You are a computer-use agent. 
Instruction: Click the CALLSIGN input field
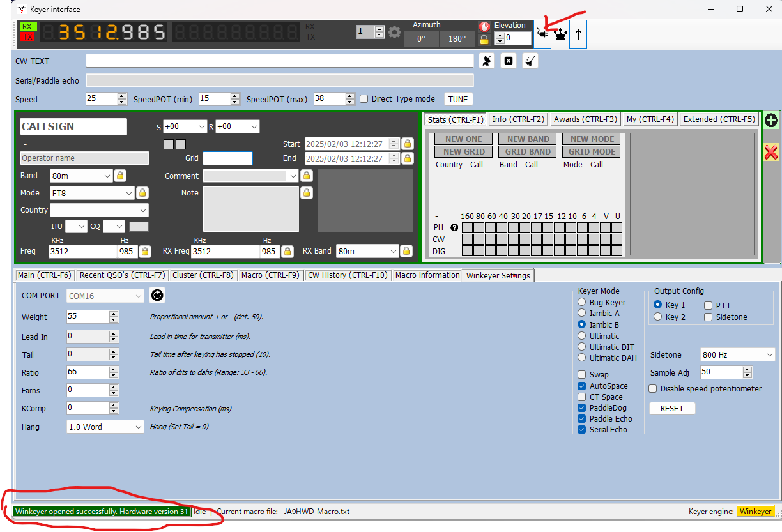tap(73, 126)
